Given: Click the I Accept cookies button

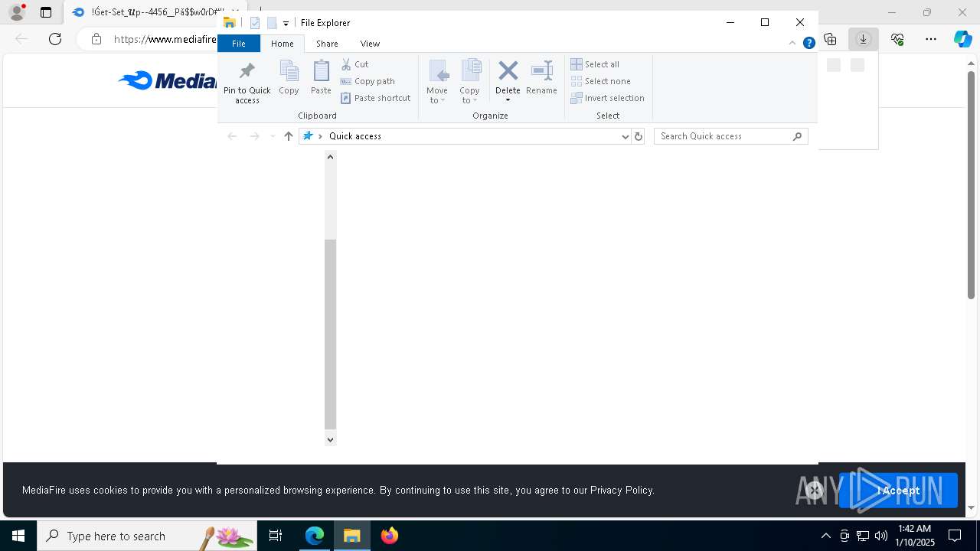Looking at the screenshot, I should click(x=898, y=491).
